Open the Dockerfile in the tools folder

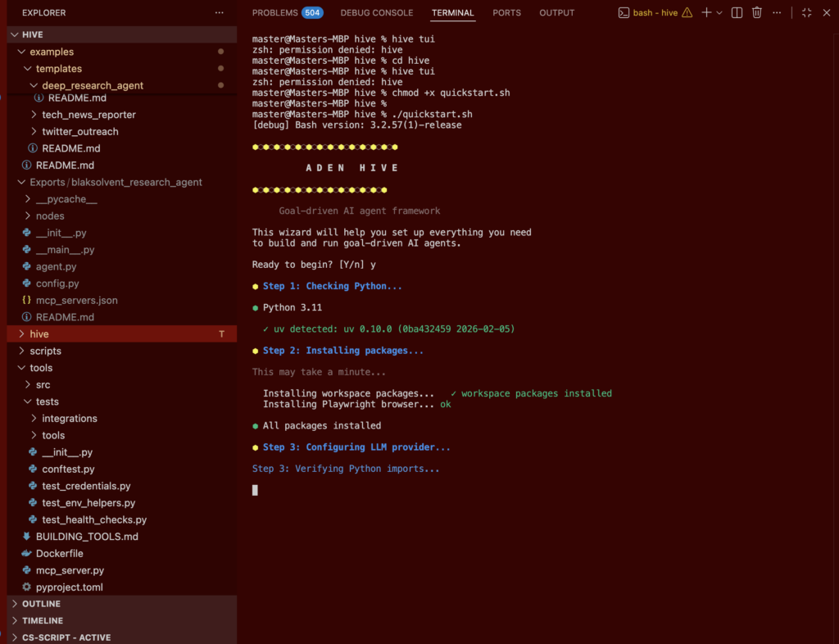(x=59, y=553)
